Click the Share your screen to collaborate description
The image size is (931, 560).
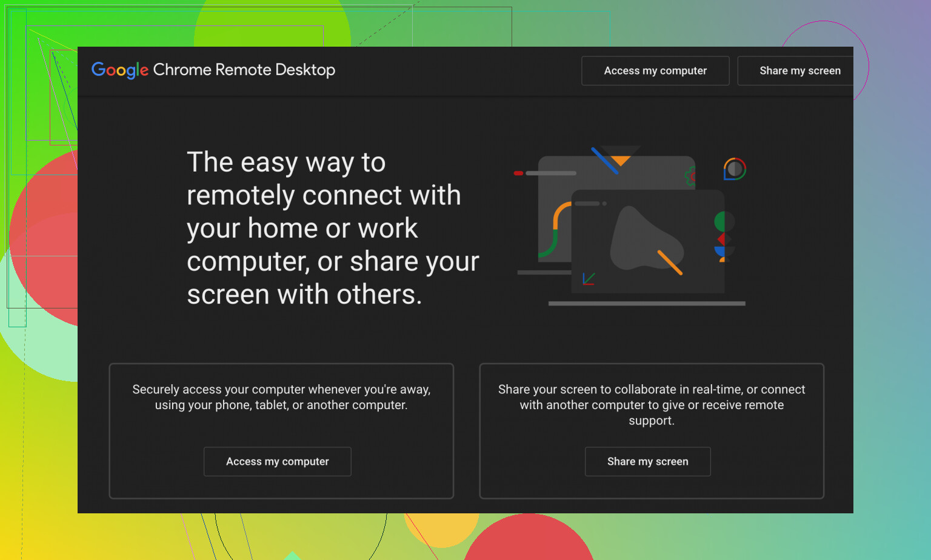tap(651, 404)
